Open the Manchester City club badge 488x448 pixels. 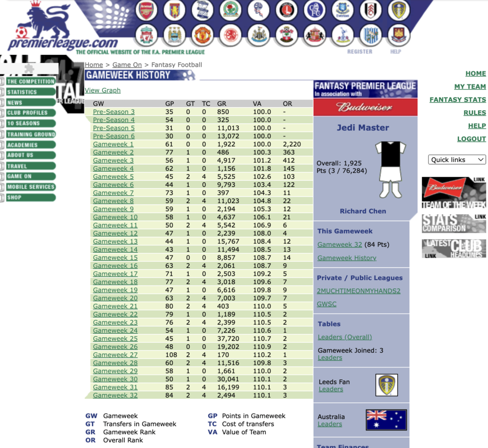[174, 35]
